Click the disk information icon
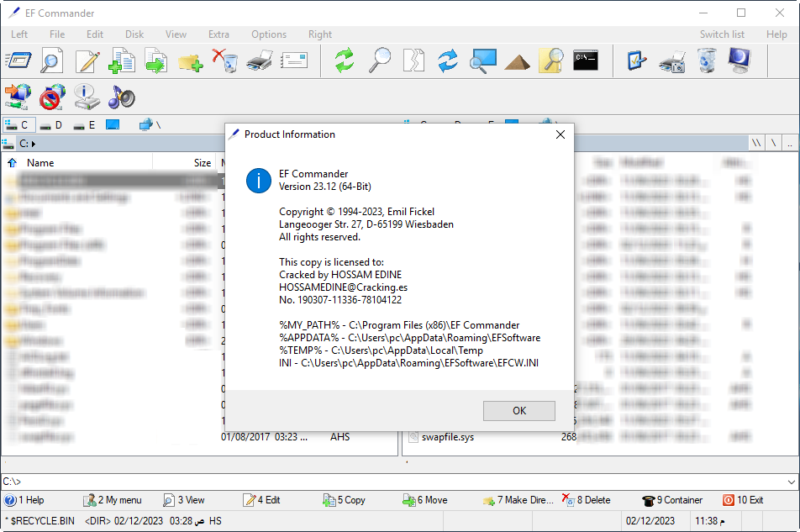The image size is (800, 532). (87, 97)
